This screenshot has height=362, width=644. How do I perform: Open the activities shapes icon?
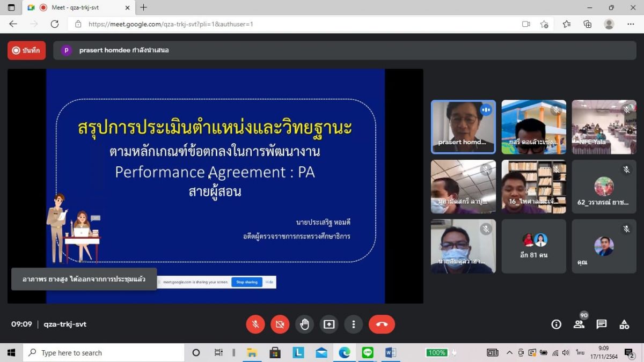coord(624,324)
